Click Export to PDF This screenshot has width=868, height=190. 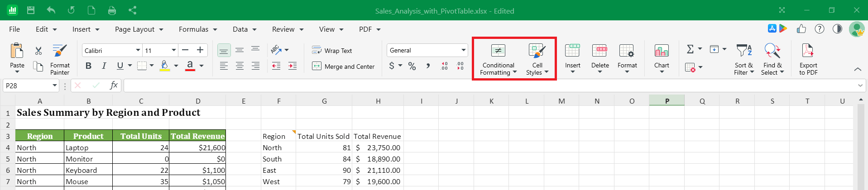(x=808, y=59)
